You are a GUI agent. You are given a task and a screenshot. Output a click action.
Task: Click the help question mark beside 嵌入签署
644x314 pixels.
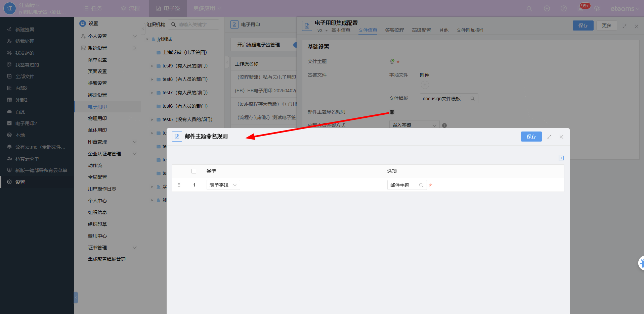click(444, 125)
